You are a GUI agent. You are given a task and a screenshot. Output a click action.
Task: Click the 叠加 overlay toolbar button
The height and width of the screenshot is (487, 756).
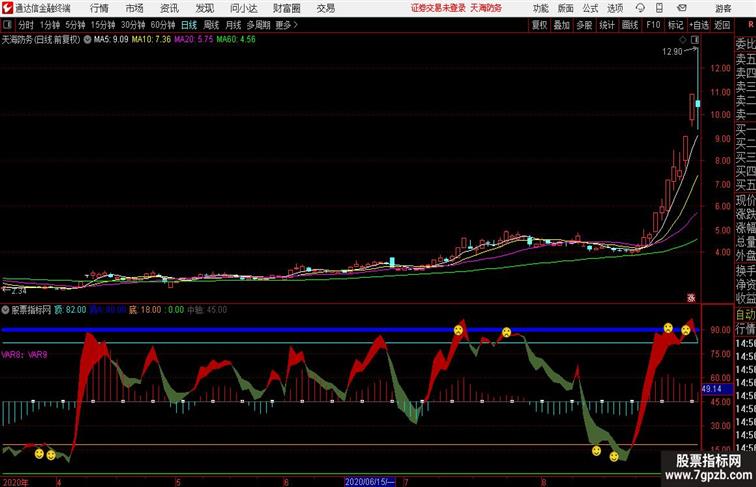561,25
